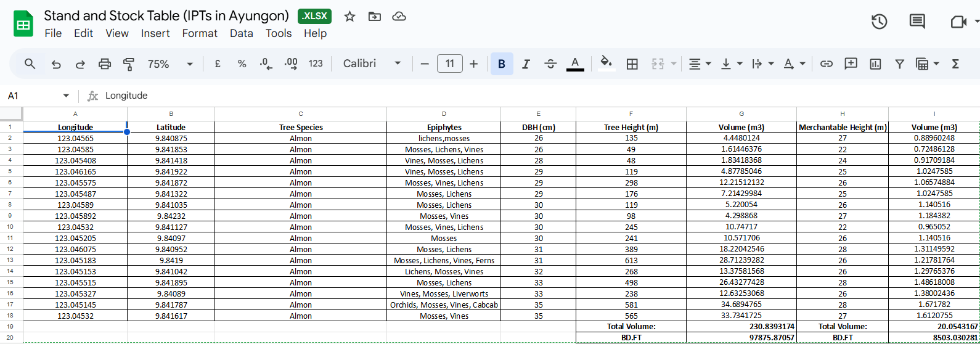The width and height of the screenshot is (980, 344).
Task: Click the .XLSX file format badge
Action: click(314, 16)
